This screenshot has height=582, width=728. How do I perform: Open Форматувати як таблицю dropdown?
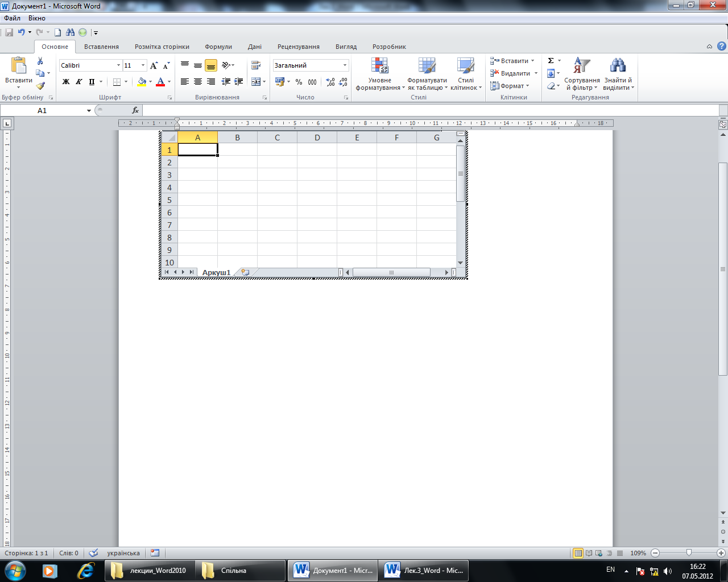click(x=427, y=74)
